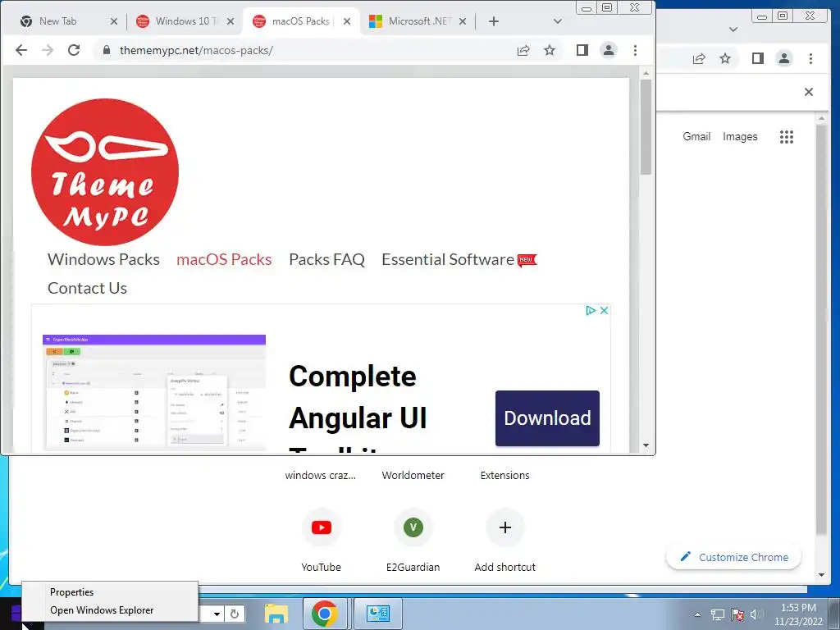Open the Google apps grid icon
Image resolution: width=840 pixels, height=630 pixels.
787,137
